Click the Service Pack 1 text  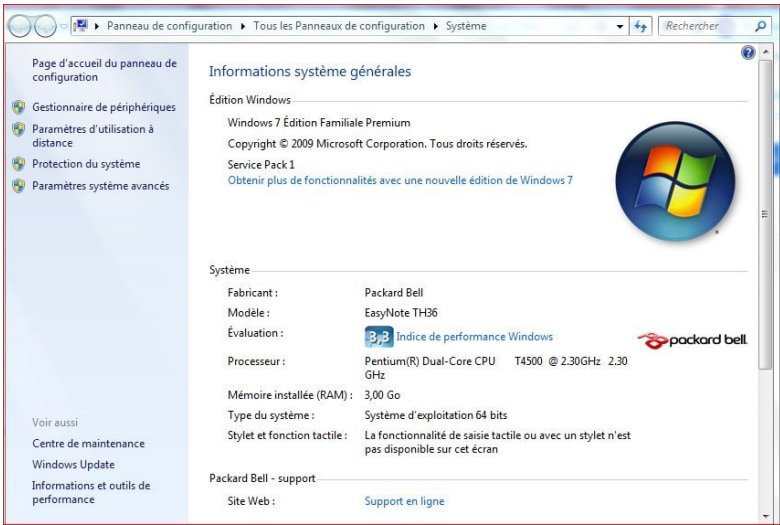tap(261, 164)
